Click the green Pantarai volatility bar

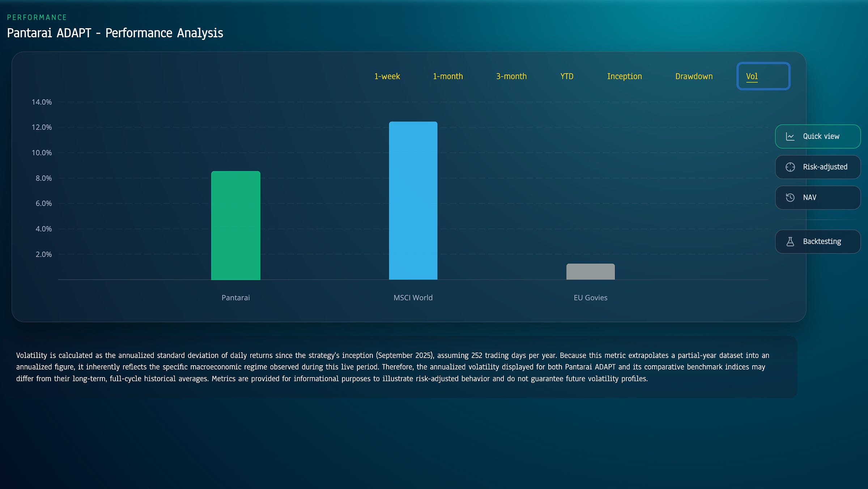click(235, 225)
